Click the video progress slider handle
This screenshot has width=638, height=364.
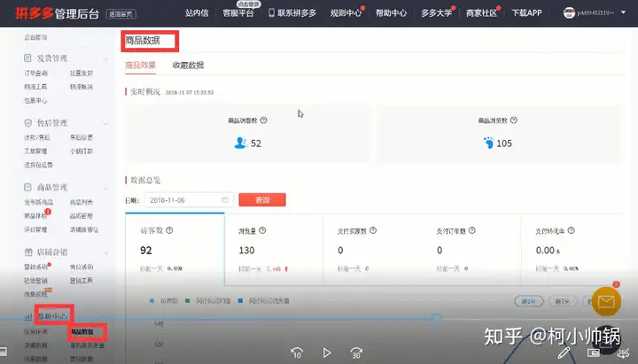point(437,319)
